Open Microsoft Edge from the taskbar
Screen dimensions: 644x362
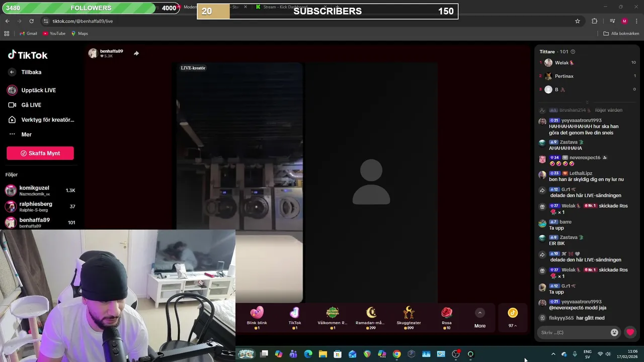click(x=308, y=354)
